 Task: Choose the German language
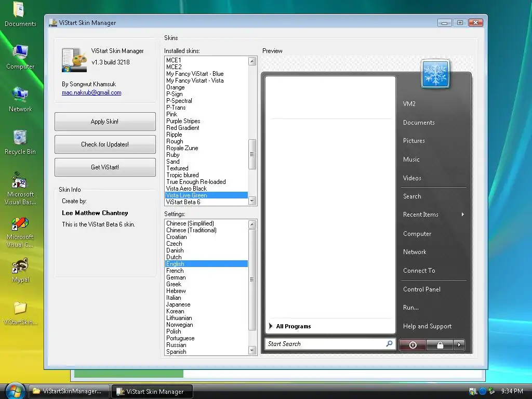tap(206, 277)
